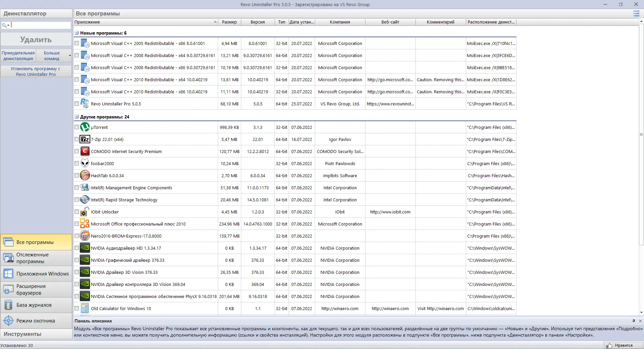The width and height of the screenshot is (644, 349).
Task: Click the Revo Uninstaller Pro row icon
Action: point(85,104)
